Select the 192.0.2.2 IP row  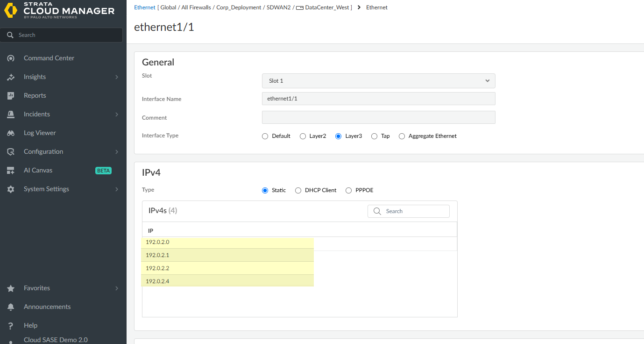(227, 268)
